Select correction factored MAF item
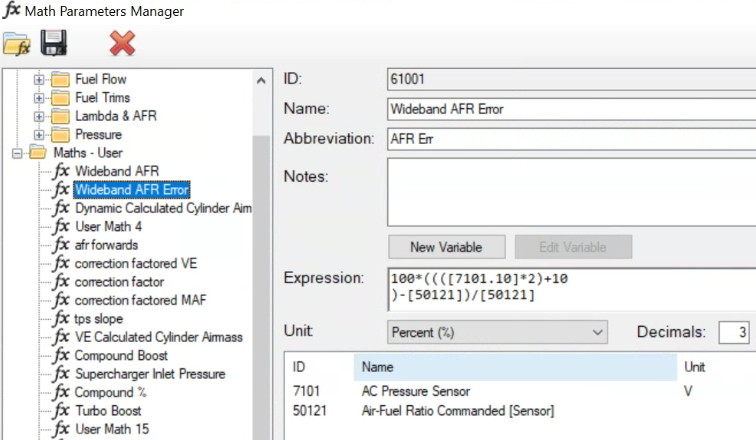756x440 pixels. point(140,300)
